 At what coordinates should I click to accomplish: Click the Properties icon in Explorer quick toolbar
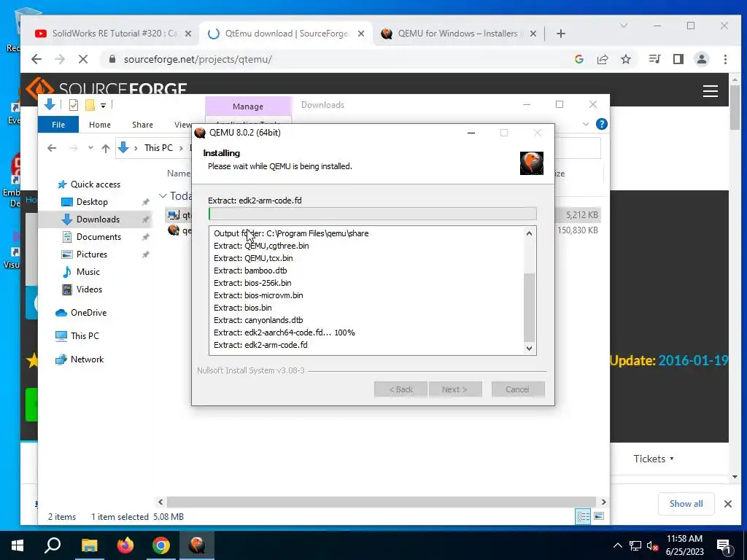pyautogui.click(x=74, y=105)
